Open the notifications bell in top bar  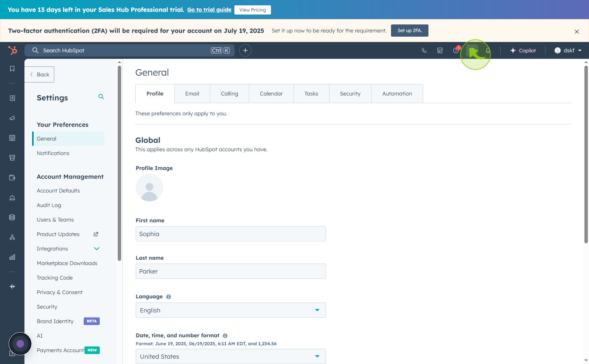click(488, 50)
